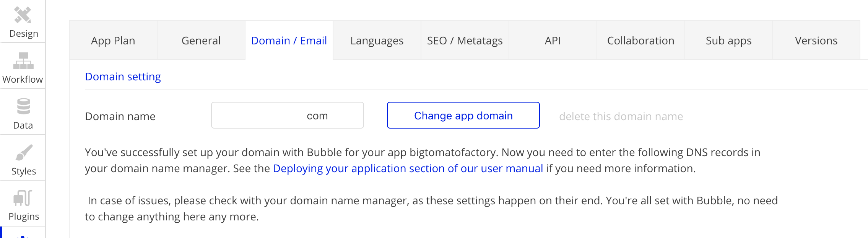Click the Domain name field label

coord(120,116)
